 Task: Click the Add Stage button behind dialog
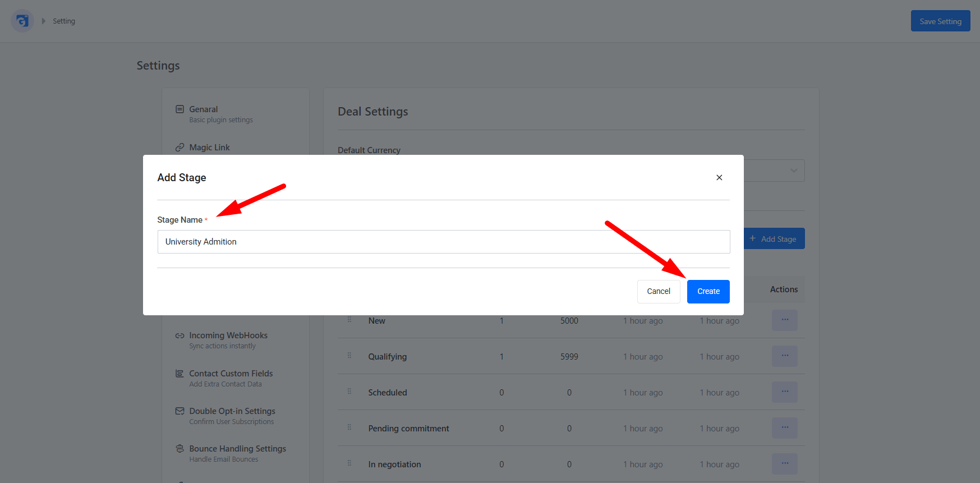click(x=775, y=238)
